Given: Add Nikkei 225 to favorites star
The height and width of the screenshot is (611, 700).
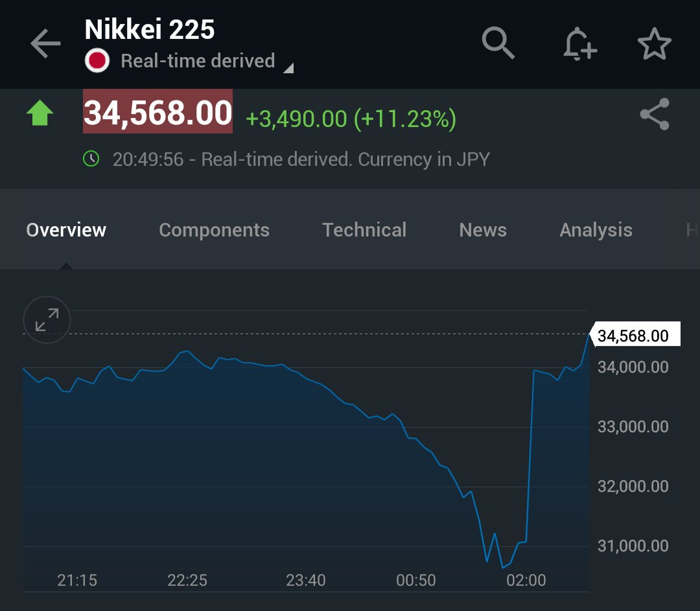Looking at the screenshot, I should click(655, 44).
